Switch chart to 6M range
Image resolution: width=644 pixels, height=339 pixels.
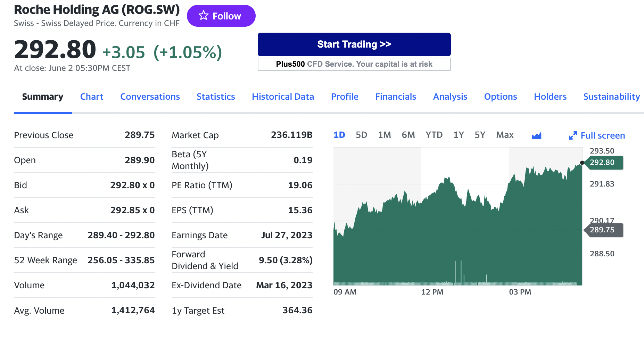[408, 135]
